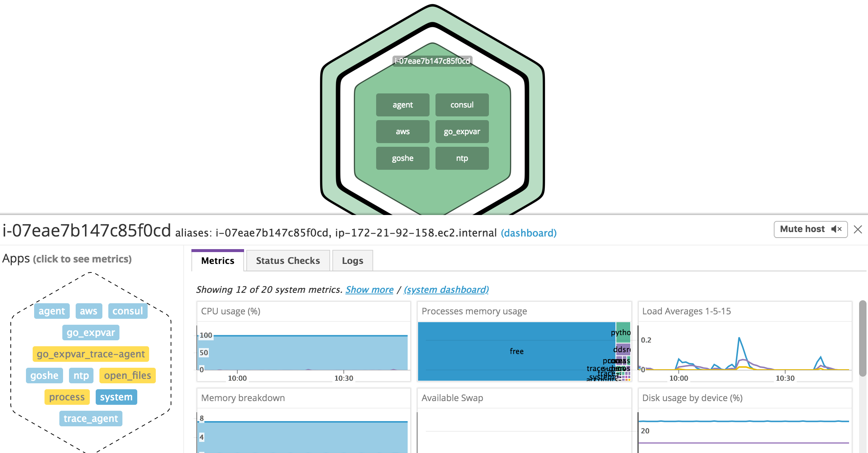Select the aws app tag in Apps
The height and width of the screenshot is (453, 868).
coord(89,311)
